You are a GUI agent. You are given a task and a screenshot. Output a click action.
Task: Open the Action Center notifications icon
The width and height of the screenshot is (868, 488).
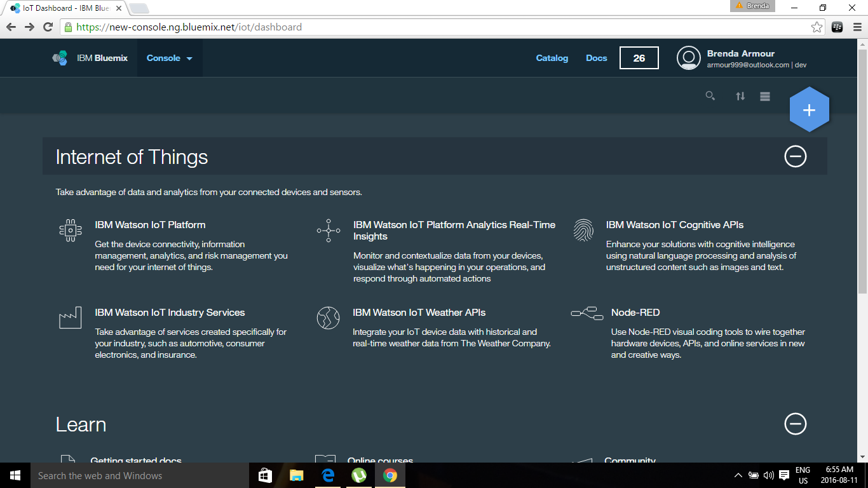pos(784,475)
